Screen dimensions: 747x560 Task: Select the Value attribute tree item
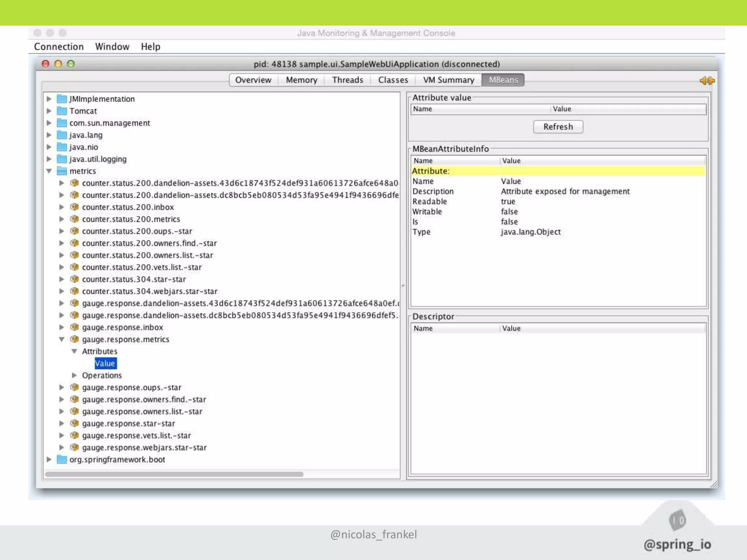click(105, 363)
